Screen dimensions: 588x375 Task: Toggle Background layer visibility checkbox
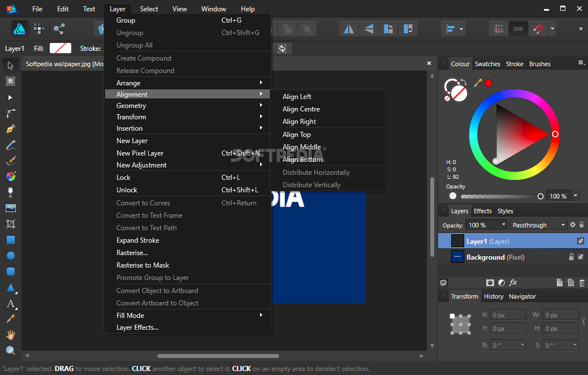[x=581, y=257]
